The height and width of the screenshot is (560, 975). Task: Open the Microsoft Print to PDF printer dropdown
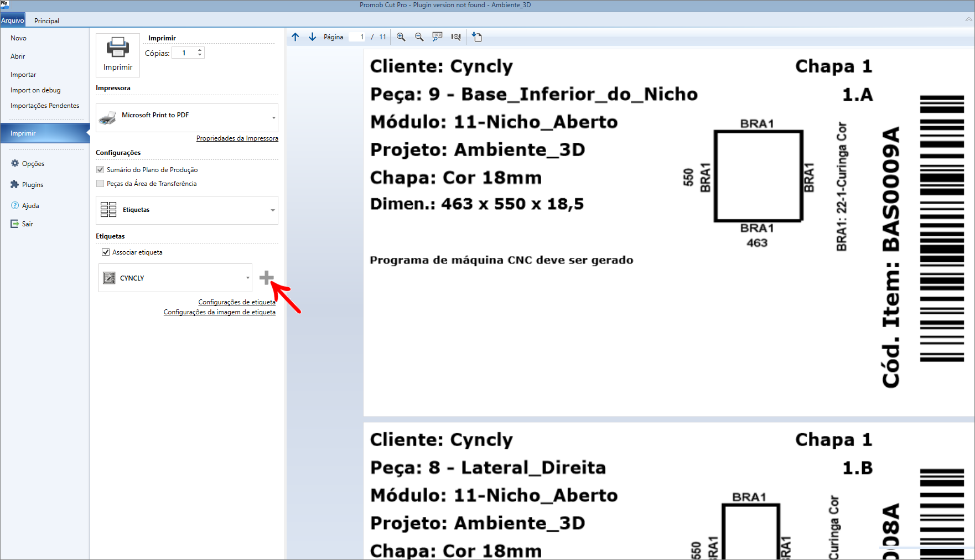(x=187, y=117)
